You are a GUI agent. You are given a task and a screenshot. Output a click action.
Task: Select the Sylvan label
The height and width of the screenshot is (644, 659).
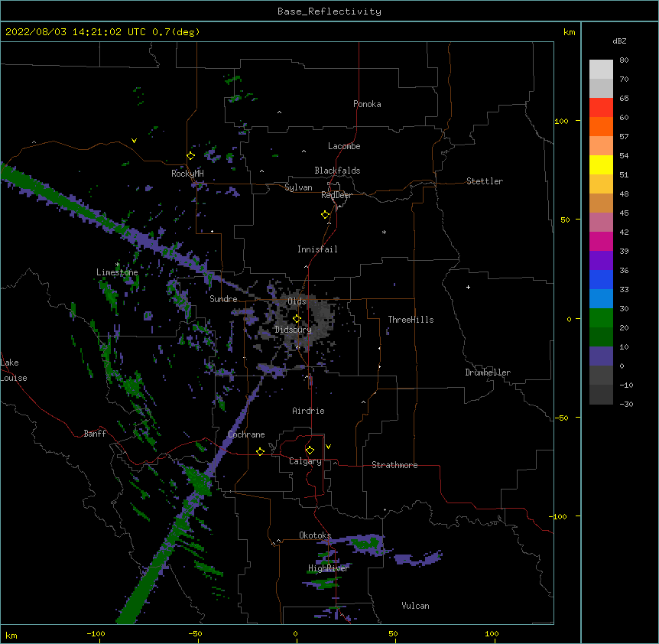(298, 187)
